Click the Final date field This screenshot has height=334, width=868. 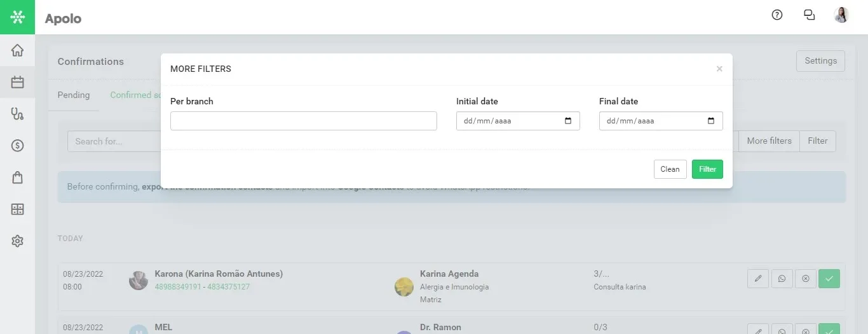pos(661,121)
